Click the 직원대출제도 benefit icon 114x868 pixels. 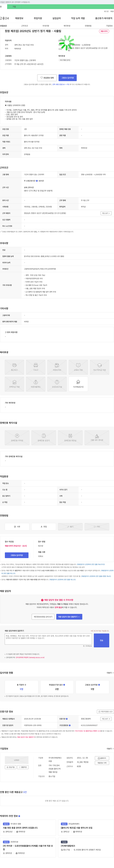pyautogui.click(x=36, y=384)
